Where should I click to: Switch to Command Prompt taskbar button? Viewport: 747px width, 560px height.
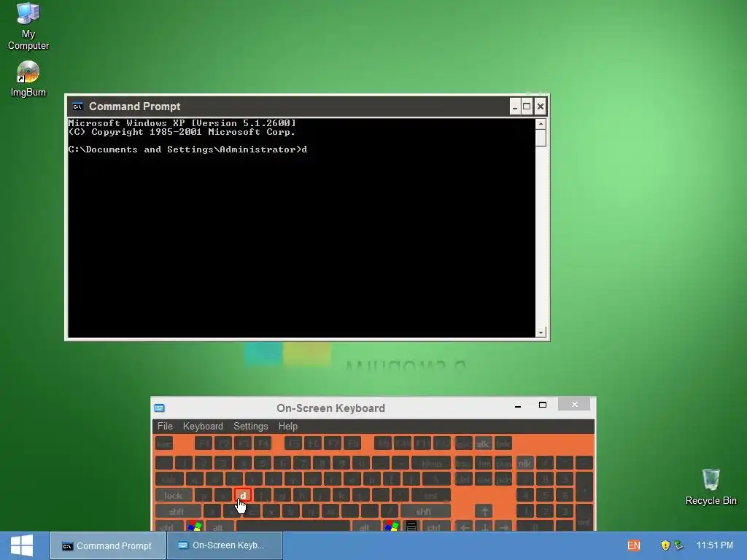point(108,545)
